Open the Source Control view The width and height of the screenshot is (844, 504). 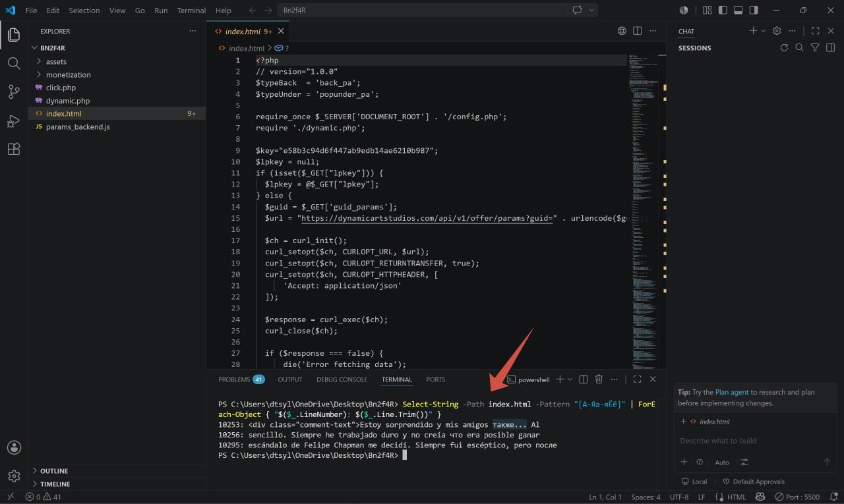pos(14,92)
